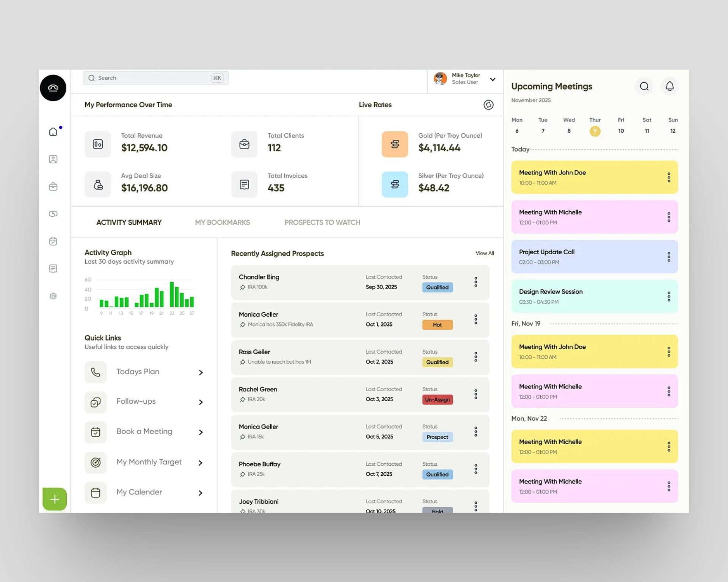
Task: Click the black phone logo icon
Action: [53, 88]
